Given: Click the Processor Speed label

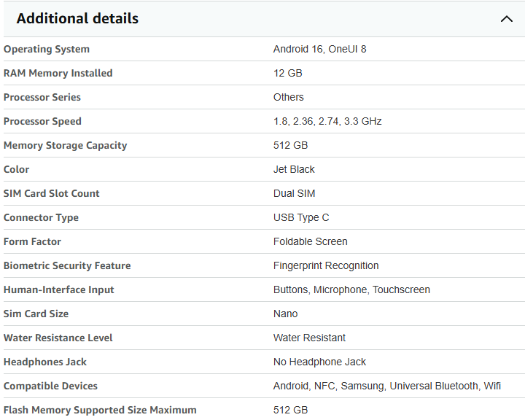Looking at the screenshot, I should click(42, 121).
